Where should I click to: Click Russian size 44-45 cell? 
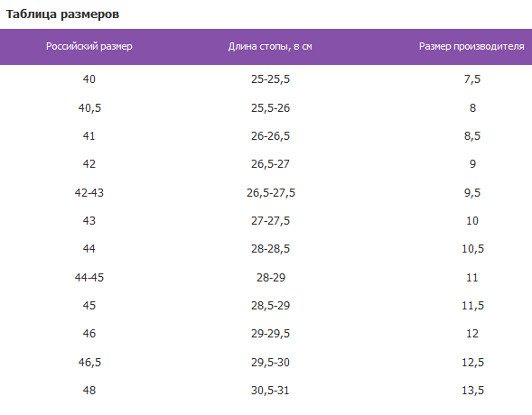click(89, 278)
